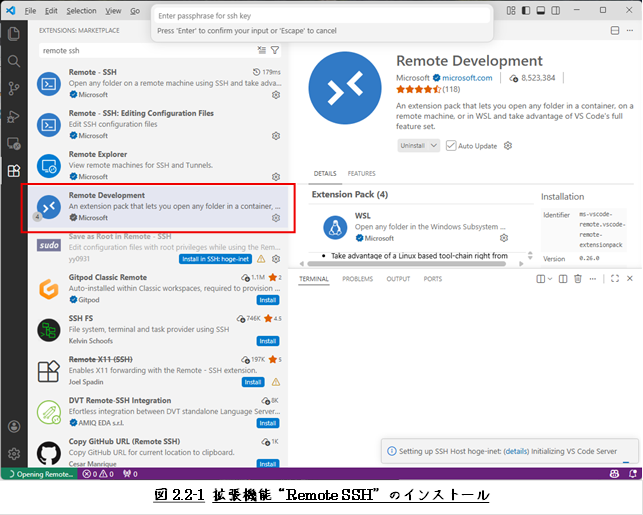Screen dimensions: 643x515
Task: Toggle the primary sidebar layout button
Action: pos(526,10)
